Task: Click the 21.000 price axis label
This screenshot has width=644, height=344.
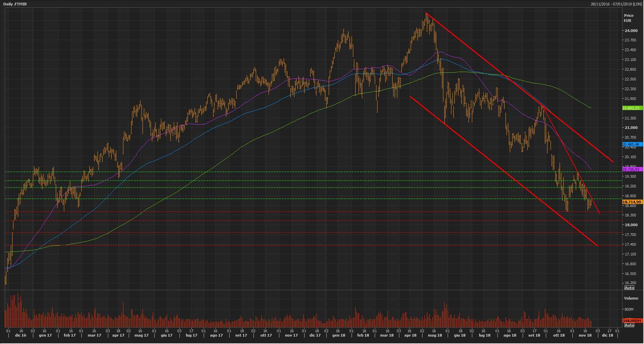Action: coord(631,128)
